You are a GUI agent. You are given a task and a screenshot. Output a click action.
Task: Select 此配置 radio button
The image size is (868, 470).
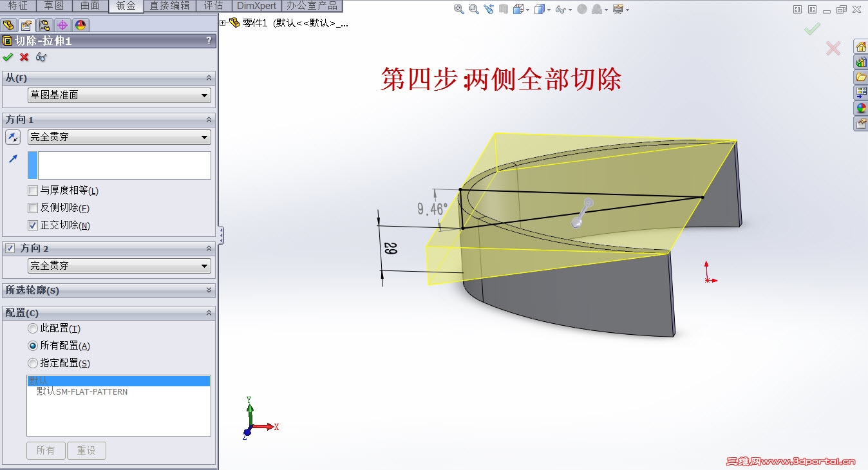tap(33, 328)
